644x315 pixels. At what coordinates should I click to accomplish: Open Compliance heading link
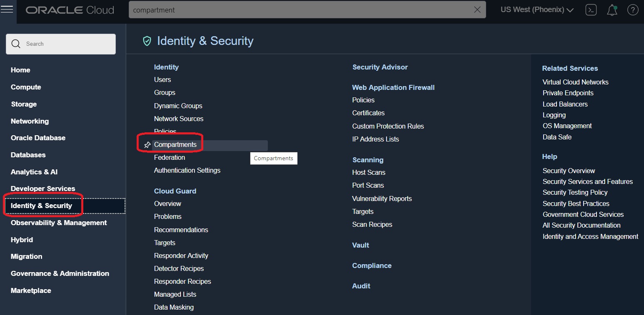(372, 265)
